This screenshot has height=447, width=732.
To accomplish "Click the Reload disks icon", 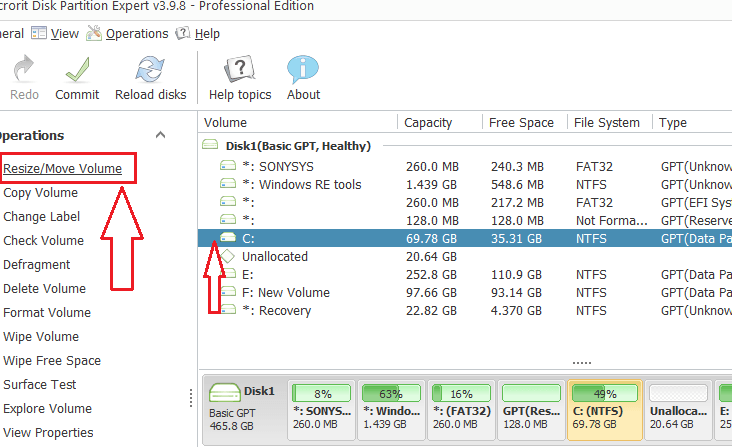I will 150,69.
